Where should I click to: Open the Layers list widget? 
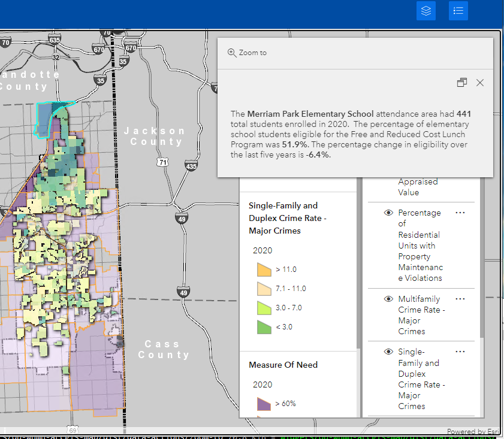click(426, 11)
